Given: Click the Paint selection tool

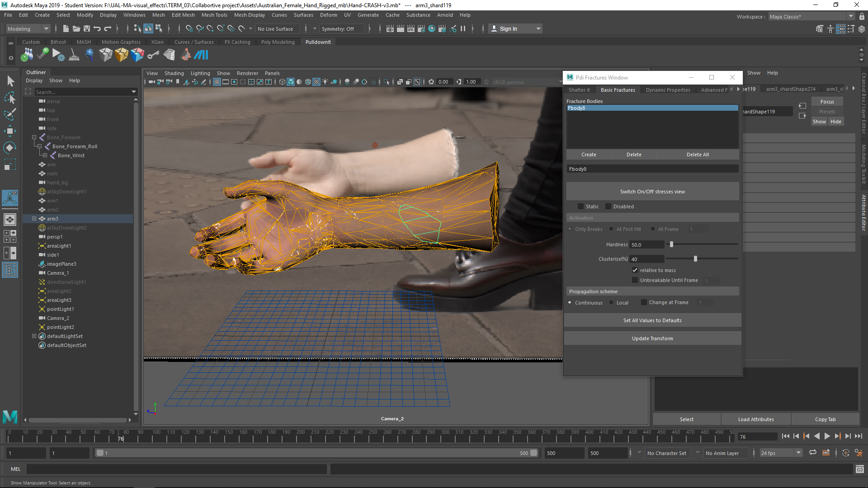Looking at the screenshot, I should coord(10,114).
